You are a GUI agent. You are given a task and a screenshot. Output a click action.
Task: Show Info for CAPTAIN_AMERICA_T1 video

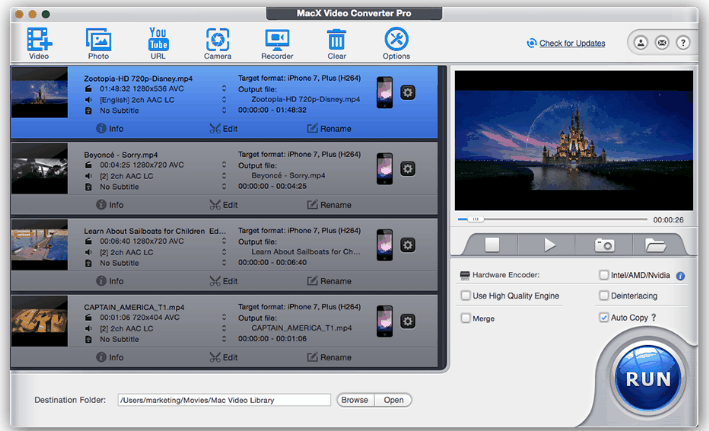point(110,357)
